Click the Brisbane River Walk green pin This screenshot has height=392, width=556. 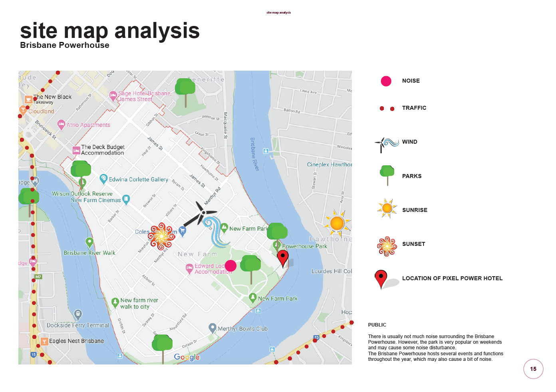click(x=89, y=242)
